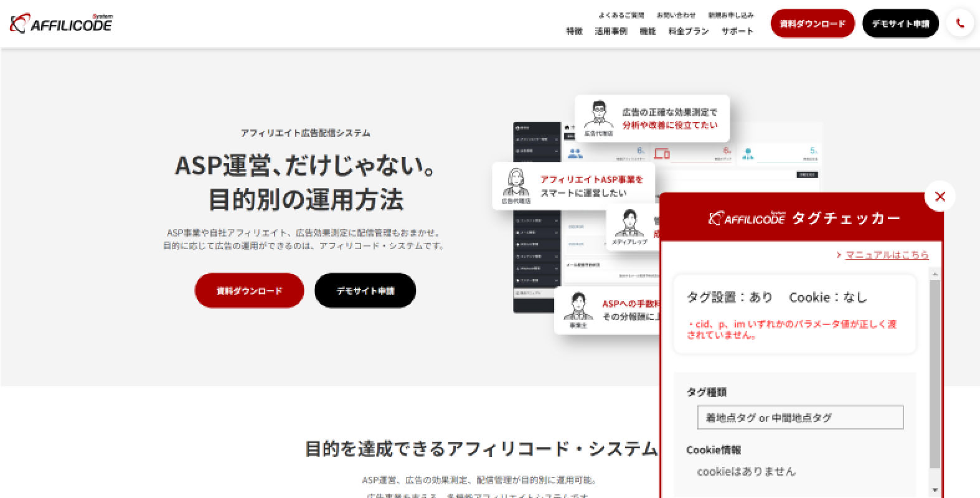Click the タグ種類 label
Screen dimensions: 980x498
[707, 392]
